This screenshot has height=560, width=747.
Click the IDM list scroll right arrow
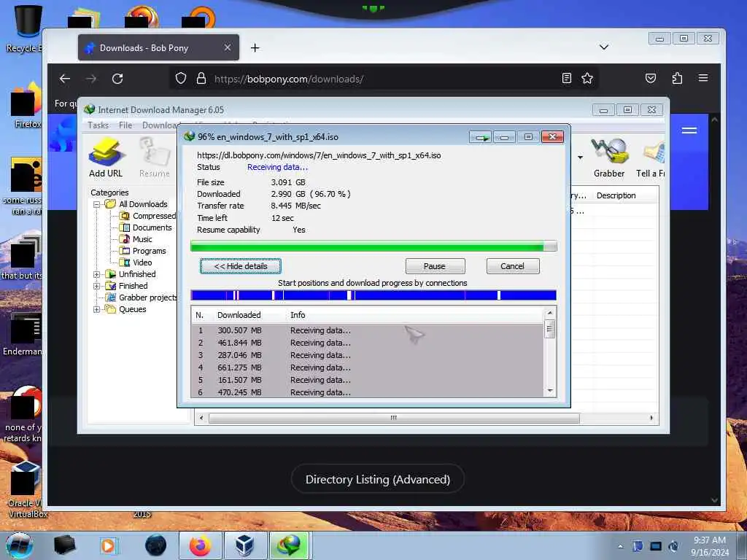click(651, 418)
